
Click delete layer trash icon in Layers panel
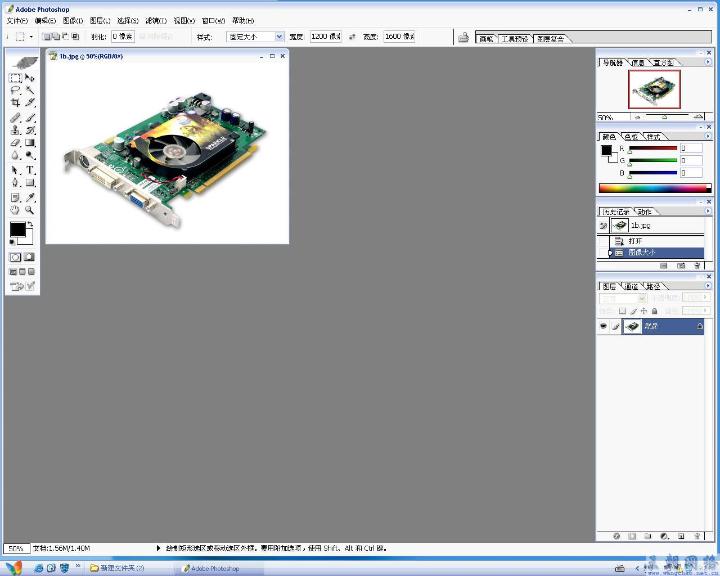click(698, 536)
